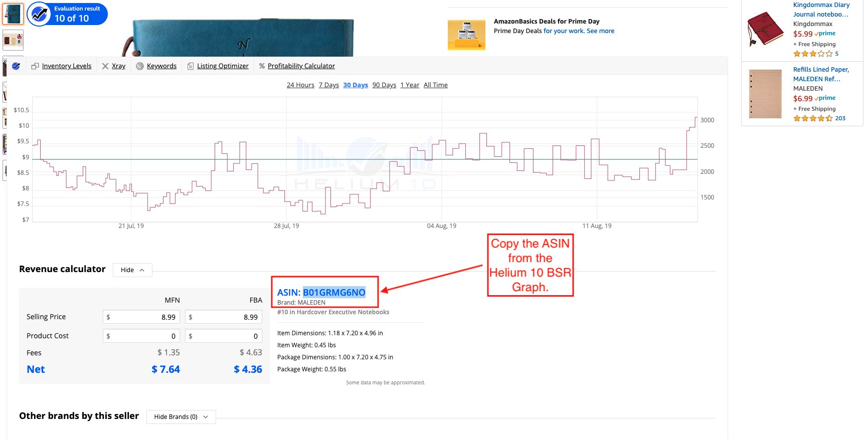The width and height of the screenshot is (868, 441).
Task: Select the first blue notebook product thumbnail
Action: pos(13,14)
